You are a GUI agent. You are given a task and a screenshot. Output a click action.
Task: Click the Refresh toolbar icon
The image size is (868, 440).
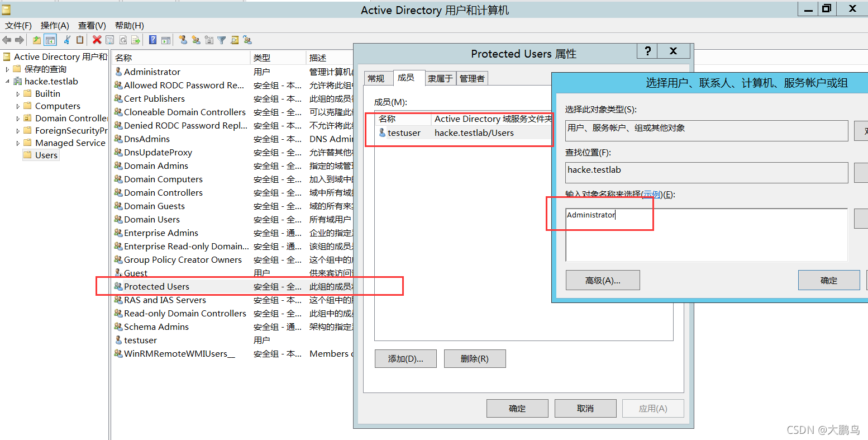123,40
